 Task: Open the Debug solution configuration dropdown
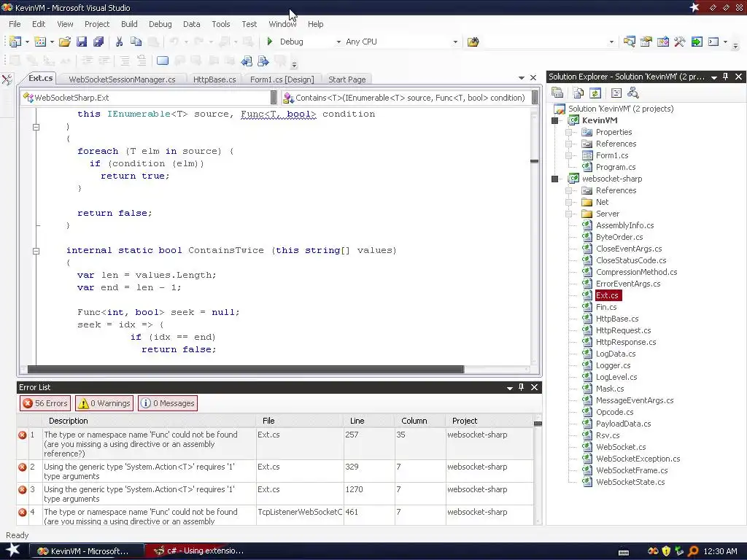pyautogui.click(x=338, y=42)
